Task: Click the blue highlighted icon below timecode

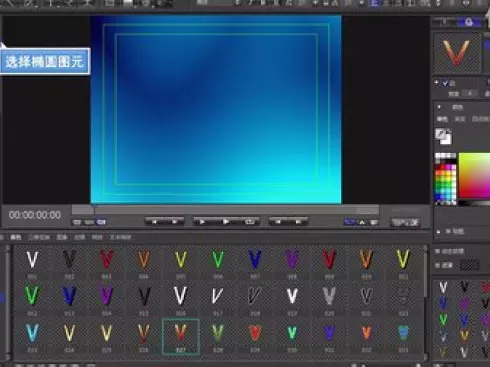Action: [x=101, y=222]
